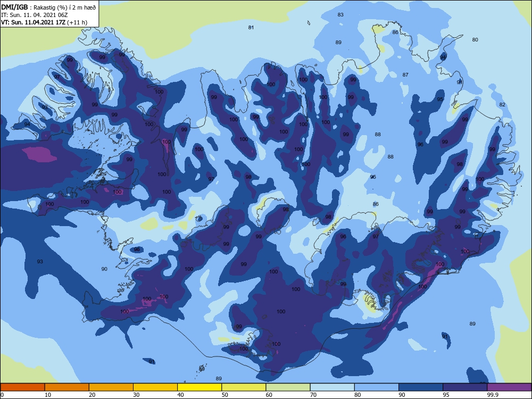Click the dark orange 0–10 legend swatch
This screenshot has width=532, height=399.
point(23,387)
